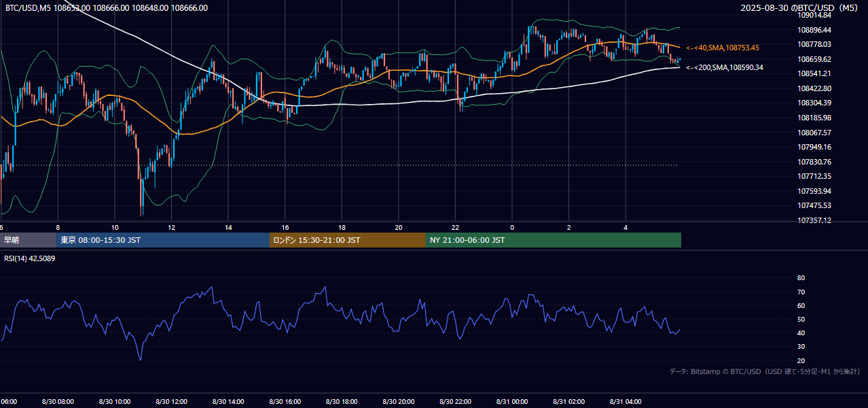
Task: Click price axis label 108304.39
Action: coord(815,103)
